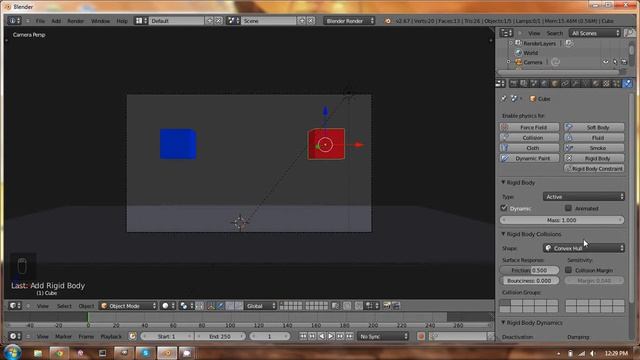
Task: Open the Modifiers wrench tab icon
Action: (575, 84)
